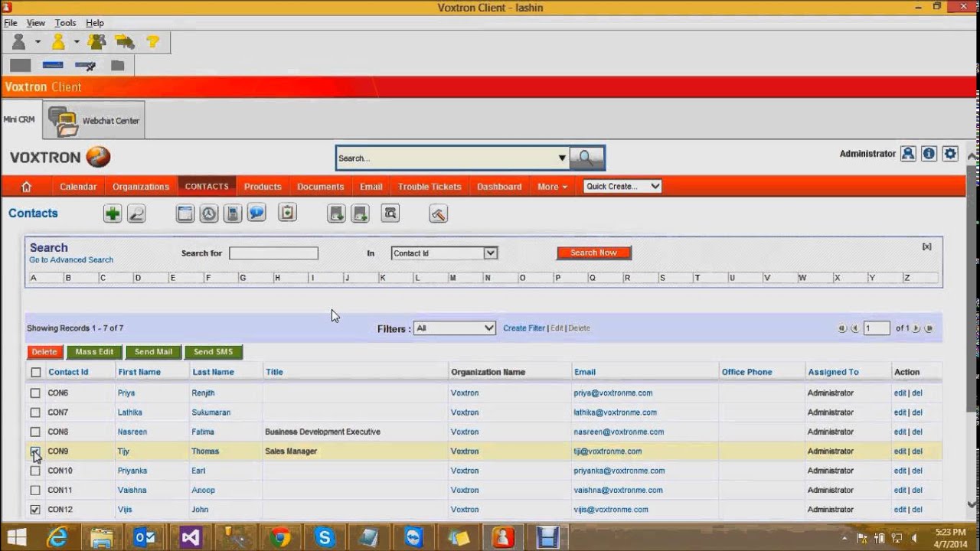Click the blue bar icon in second toolbar

pos(53,66)
